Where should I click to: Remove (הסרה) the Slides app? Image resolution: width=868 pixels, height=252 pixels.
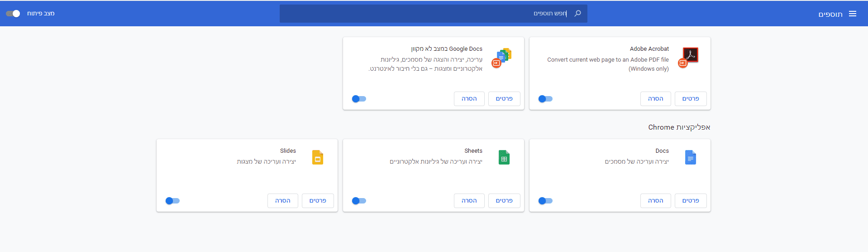point(283,201)
